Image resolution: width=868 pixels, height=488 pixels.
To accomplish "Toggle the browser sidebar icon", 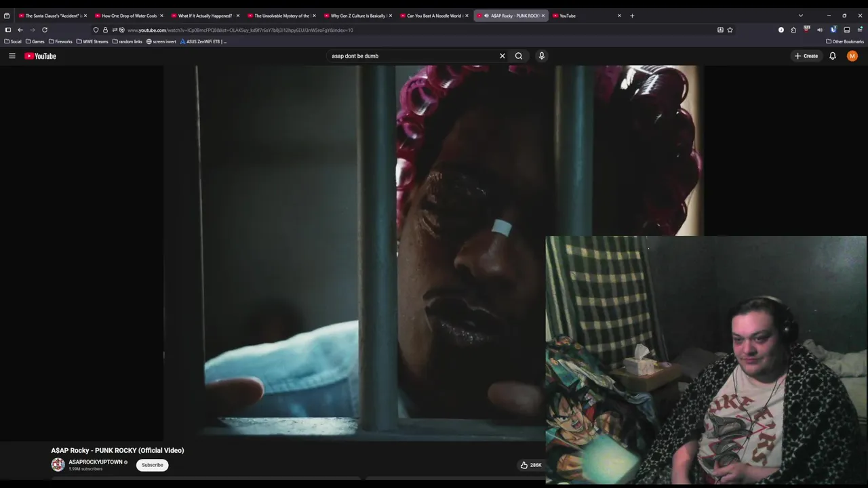I will coord(8,30).
